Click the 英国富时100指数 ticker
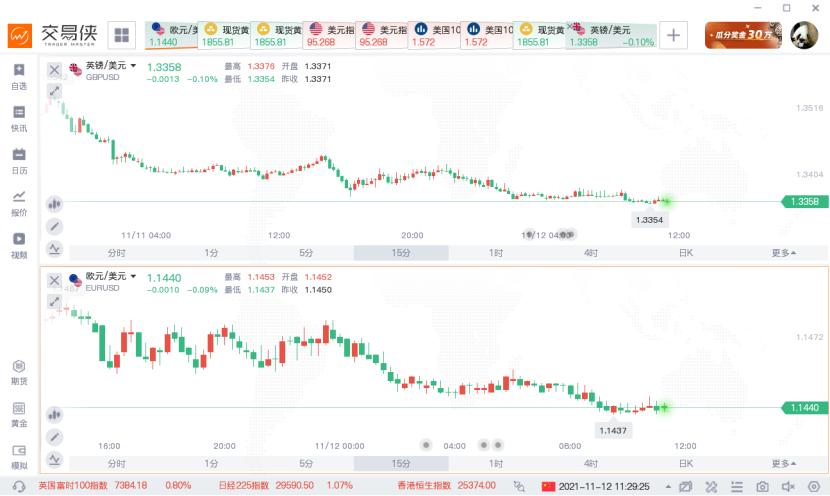 [114, 485]
